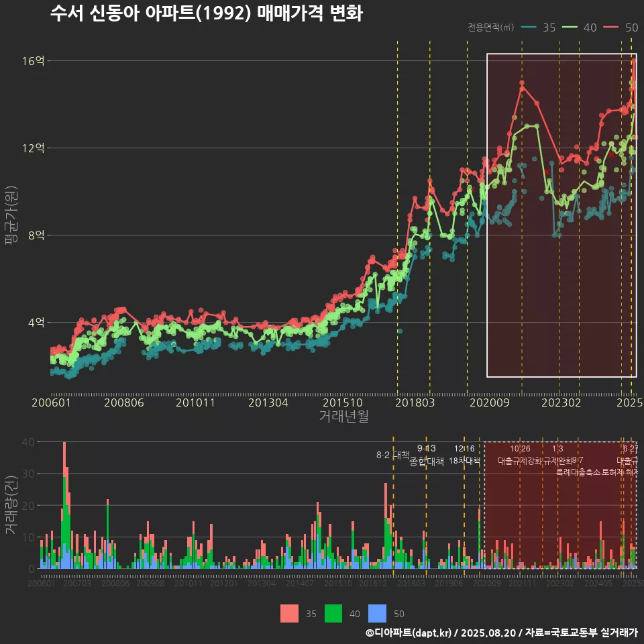Click 200806 on the price chart axis
This screenshot has width=644, height=644.
tap(123, 402)
